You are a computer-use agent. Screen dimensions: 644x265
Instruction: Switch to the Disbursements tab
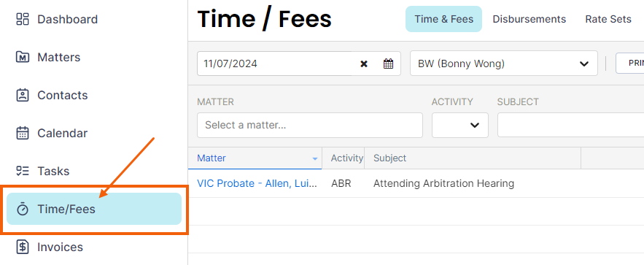[529, 19]
